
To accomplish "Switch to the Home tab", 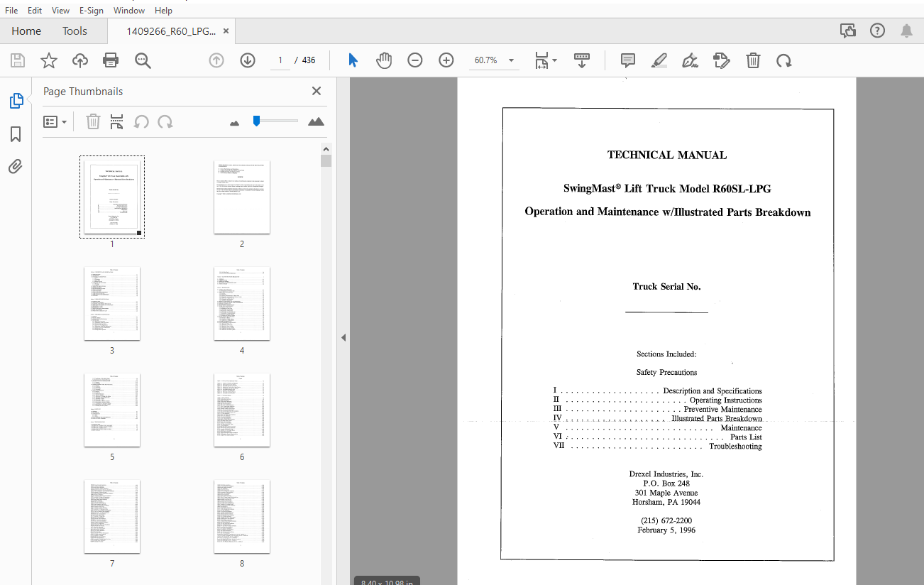I will click(x=26, y=31).
